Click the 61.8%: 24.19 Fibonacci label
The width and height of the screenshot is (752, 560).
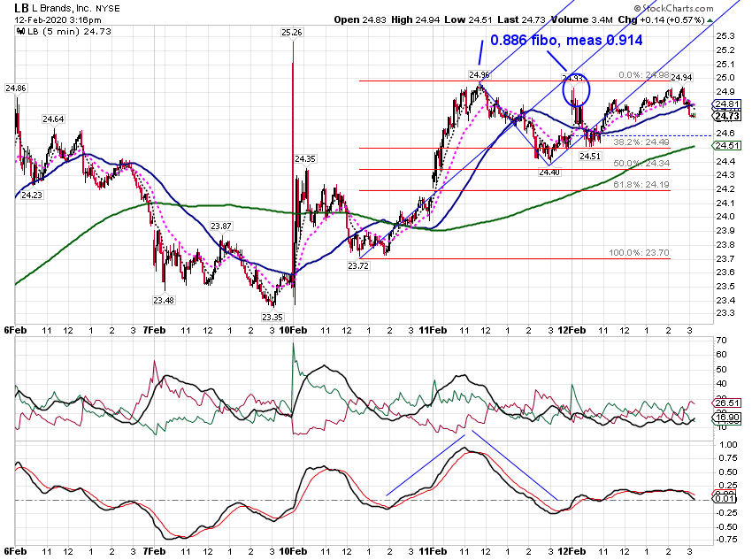pyautogui.click(x=641, y=185)
